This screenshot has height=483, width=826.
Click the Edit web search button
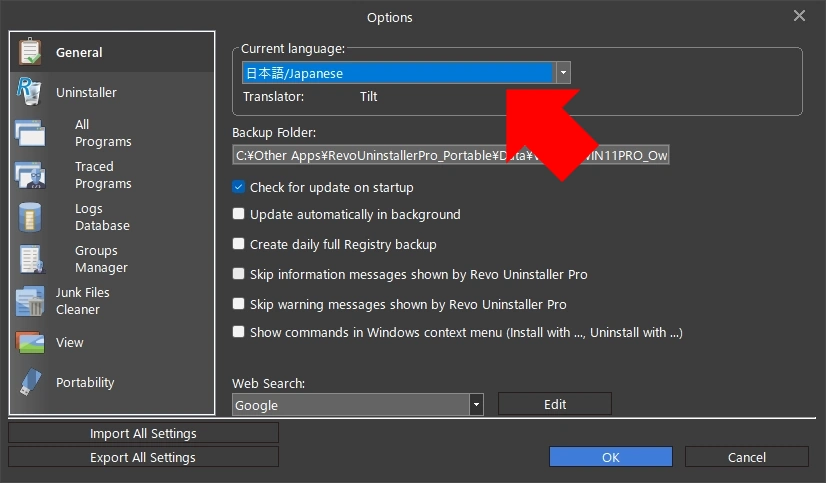click(555, 404)
